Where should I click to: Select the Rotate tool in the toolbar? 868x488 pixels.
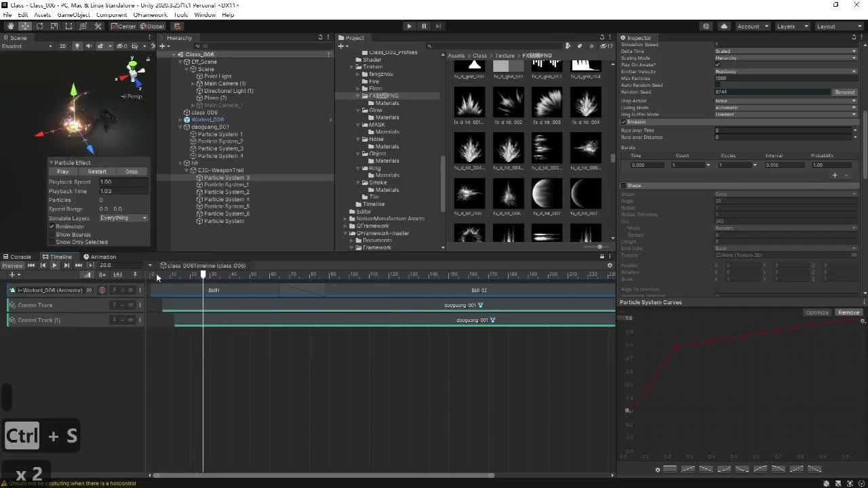(x=39, y=26)
